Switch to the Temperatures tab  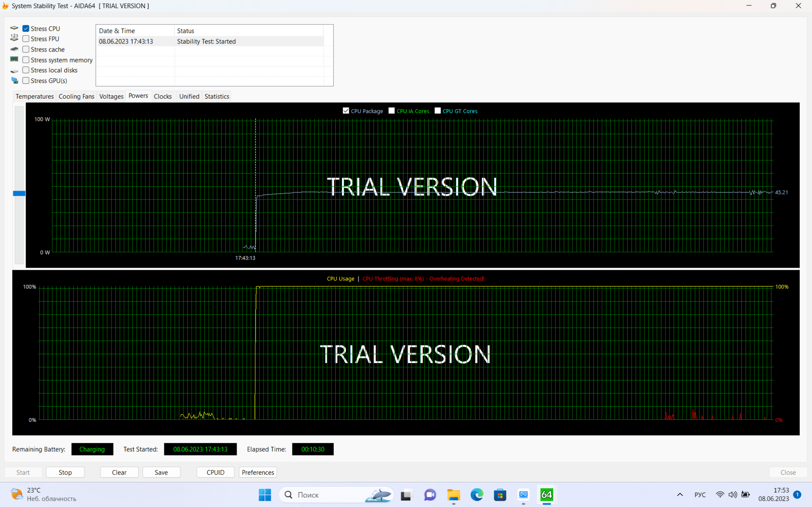point(34,96)
